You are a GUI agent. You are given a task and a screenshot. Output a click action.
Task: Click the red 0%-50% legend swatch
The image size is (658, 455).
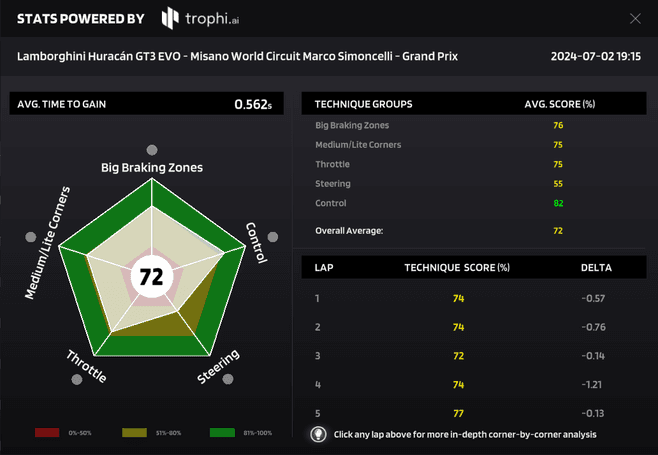point(47,433)
